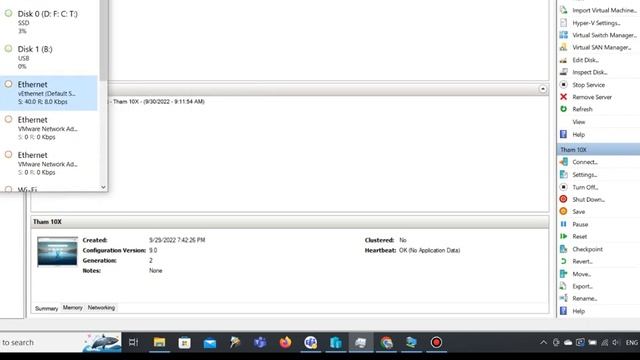Image resolution: width=640 pixels, height=360 pixels.
Task: Select the Tham 10X checkpoint entry
Action: [158, 101]
